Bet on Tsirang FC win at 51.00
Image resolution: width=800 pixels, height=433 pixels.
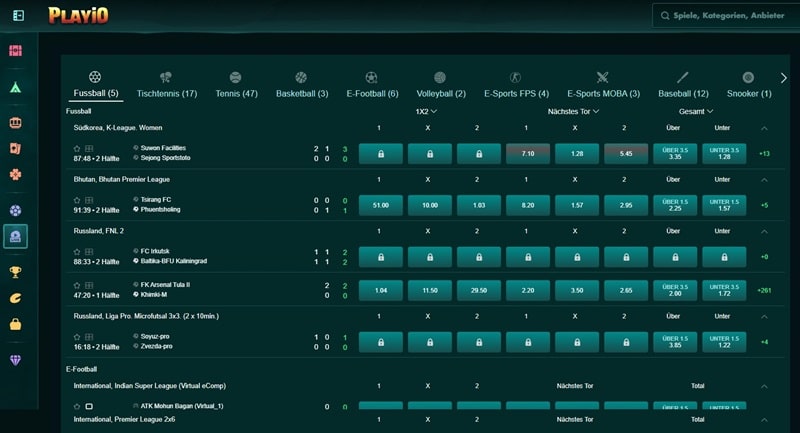(x=381, y=205)
